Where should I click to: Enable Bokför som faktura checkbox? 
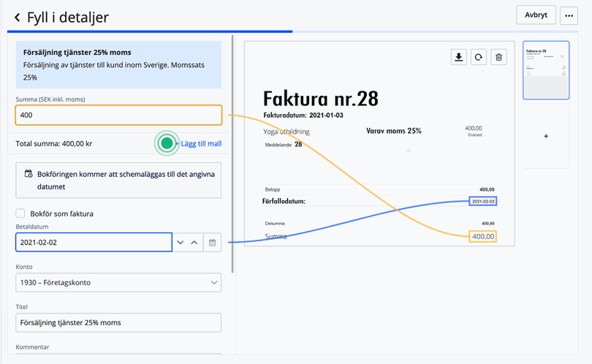[x=20, y=213]
